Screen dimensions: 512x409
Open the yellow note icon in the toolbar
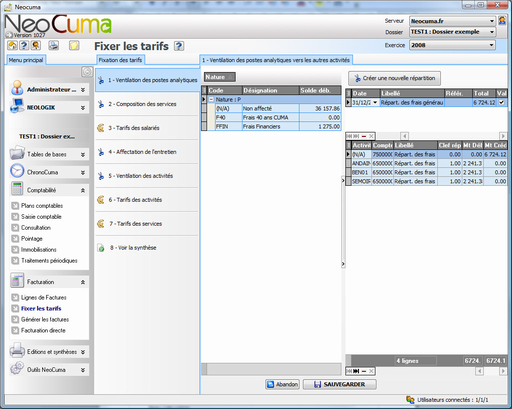[74, 45]
